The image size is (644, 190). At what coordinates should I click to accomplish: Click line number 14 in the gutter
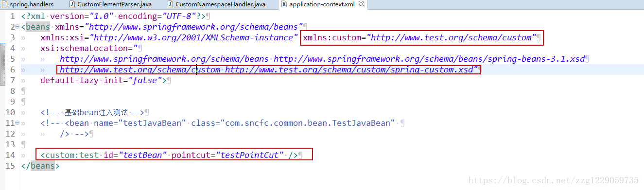point(10,155)
